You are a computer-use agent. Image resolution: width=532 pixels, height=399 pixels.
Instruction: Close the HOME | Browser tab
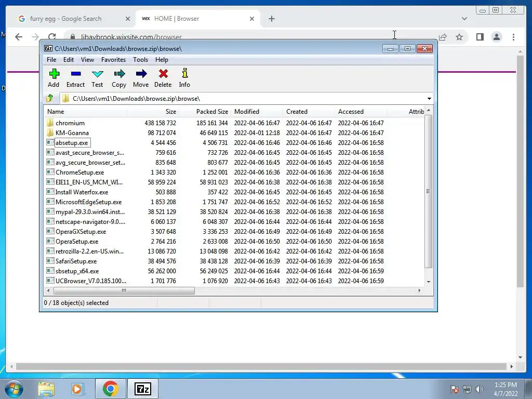(x=252, y=19)
